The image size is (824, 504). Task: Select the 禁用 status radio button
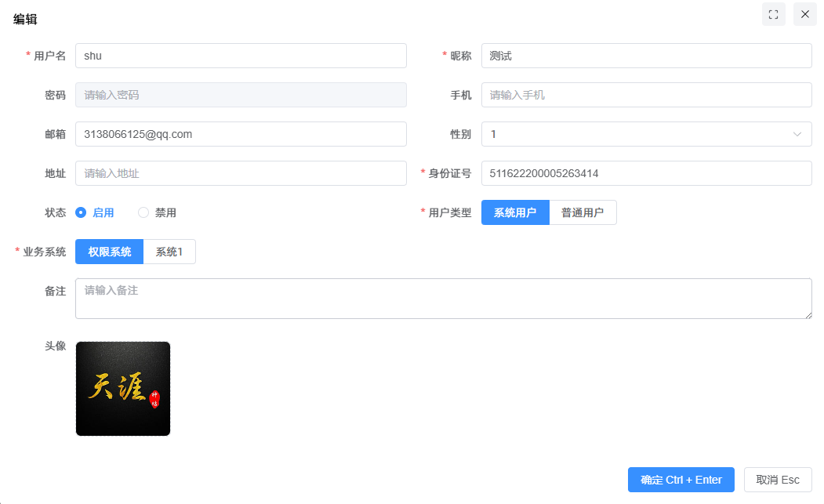(143, 212)
